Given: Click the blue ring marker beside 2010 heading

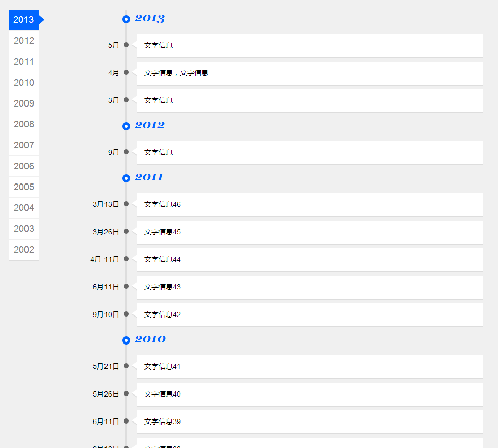Looking at the screenshot, I should click(126, 340).
